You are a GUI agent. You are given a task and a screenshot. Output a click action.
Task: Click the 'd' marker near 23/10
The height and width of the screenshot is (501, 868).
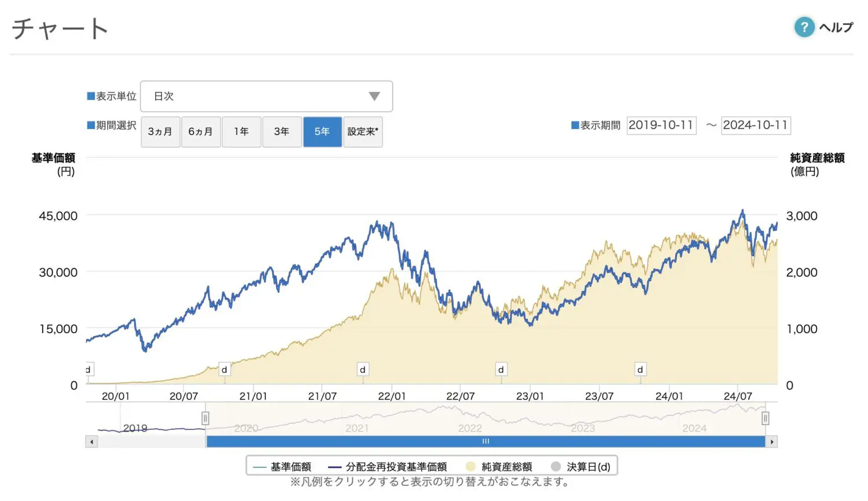coord(640,370)
